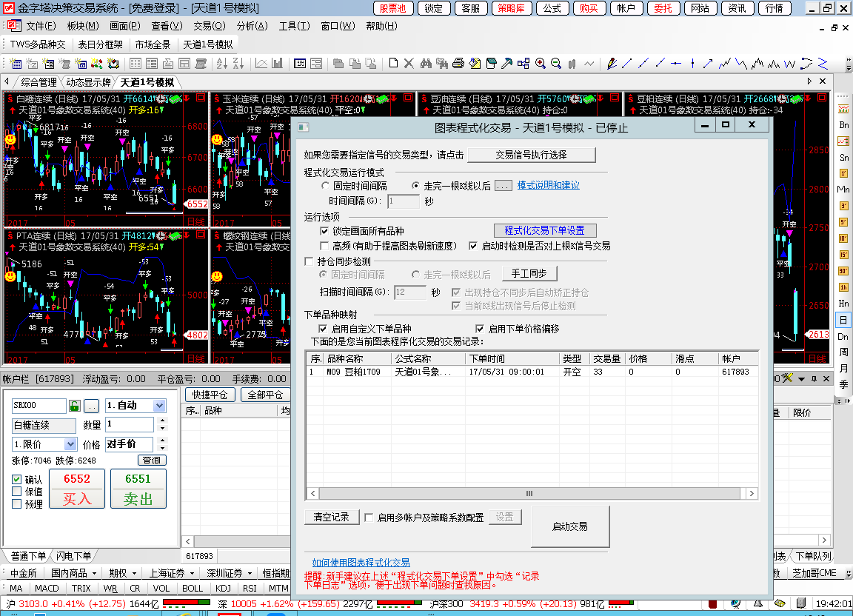
Task: Click the horizontal scrollbar of the trade records list
Action: [529, 494]
